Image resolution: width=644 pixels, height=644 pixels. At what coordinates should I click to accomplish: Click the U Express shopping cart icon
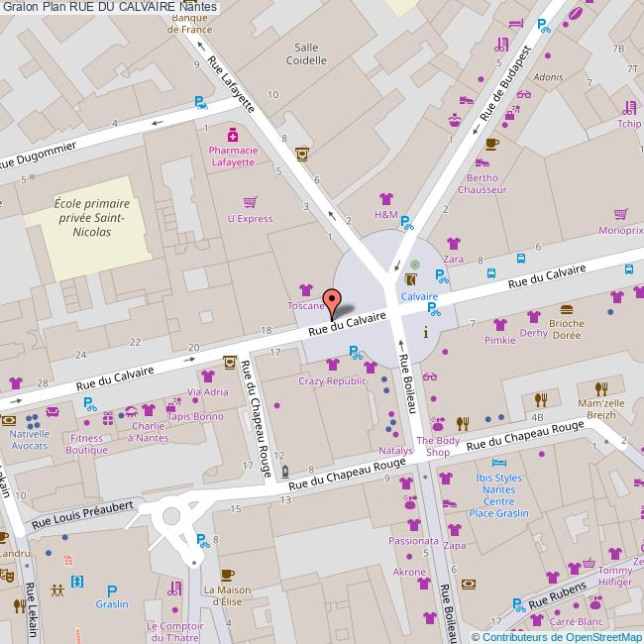point(250,201)
